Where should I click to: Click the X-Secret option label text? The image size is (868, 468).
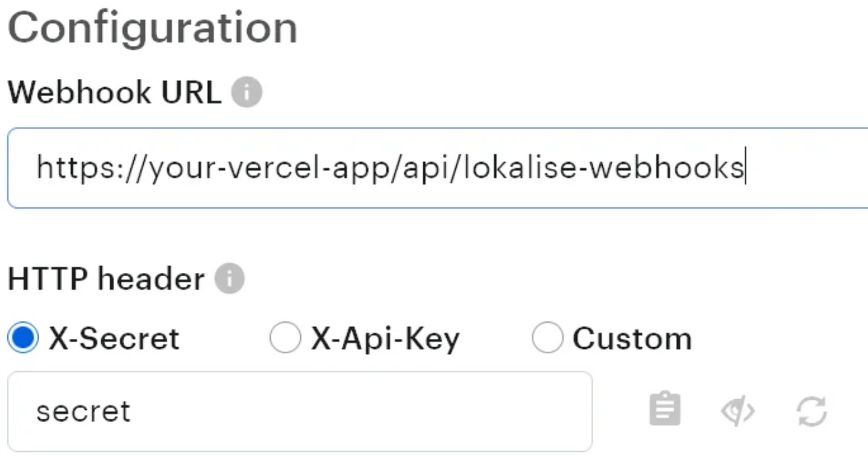point(114,338)
